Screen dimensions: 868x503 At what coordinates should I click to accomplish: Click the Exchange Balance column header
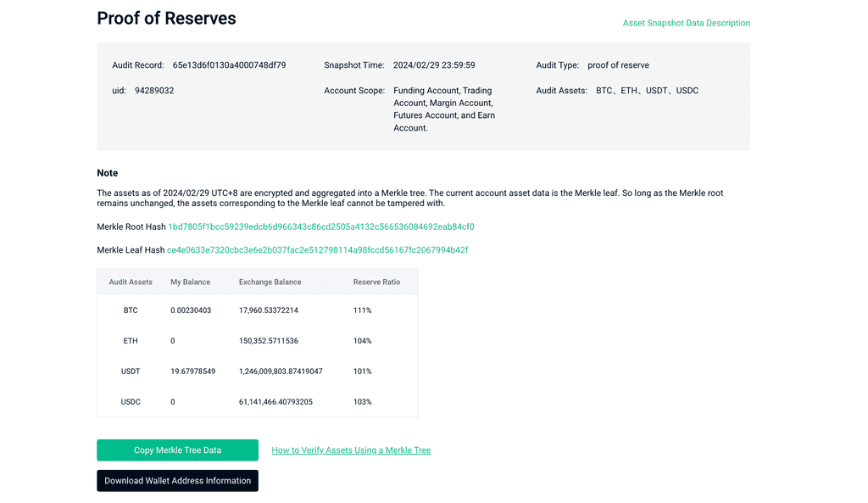point(270,282)
